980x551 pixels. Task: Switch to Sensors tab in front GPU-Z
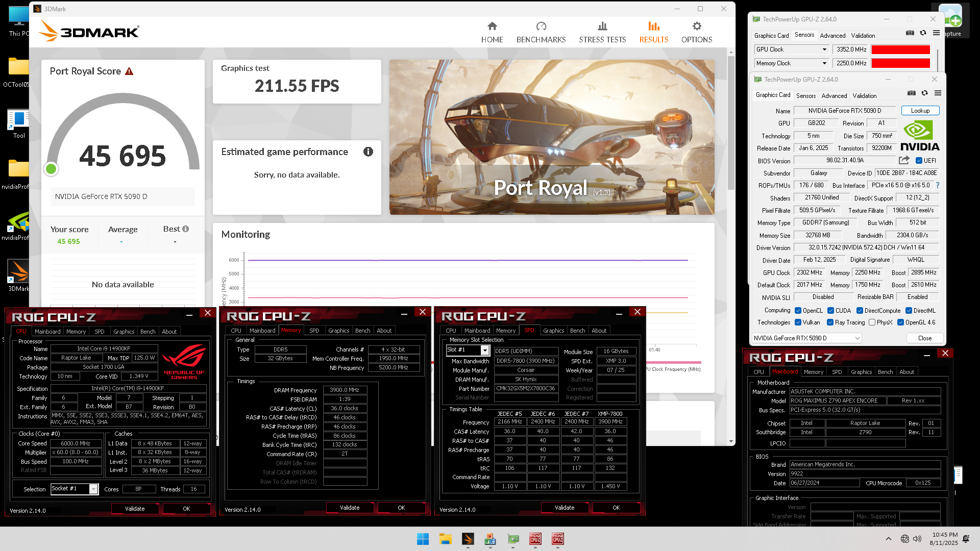pos(806,95)
